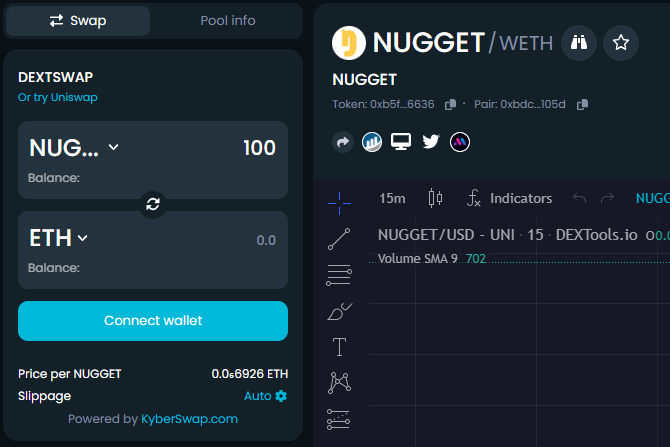670x447 pixels.
Task: Open the KyberSwap.com link
Action: coord(189,419)
